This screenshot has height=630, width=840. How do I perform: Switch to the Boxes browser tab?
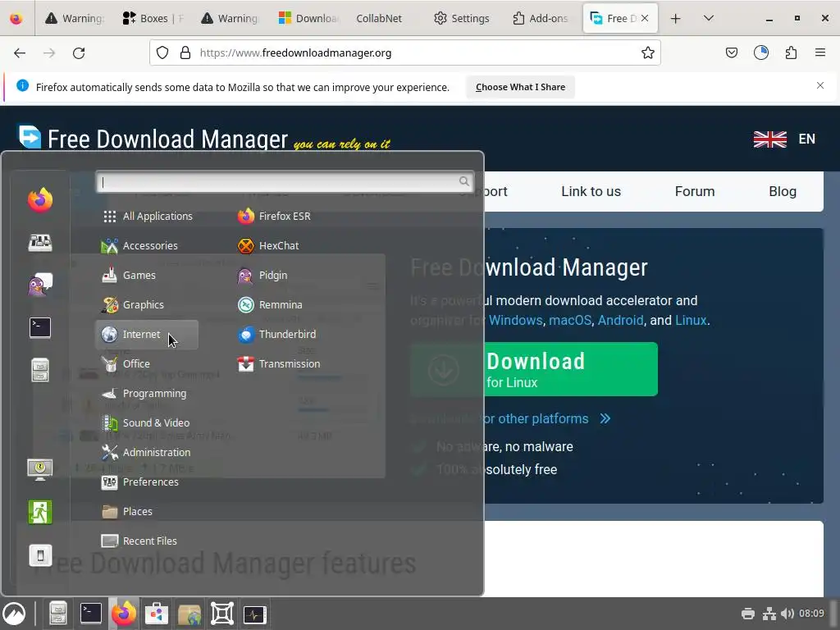click(x=152, y=18)
